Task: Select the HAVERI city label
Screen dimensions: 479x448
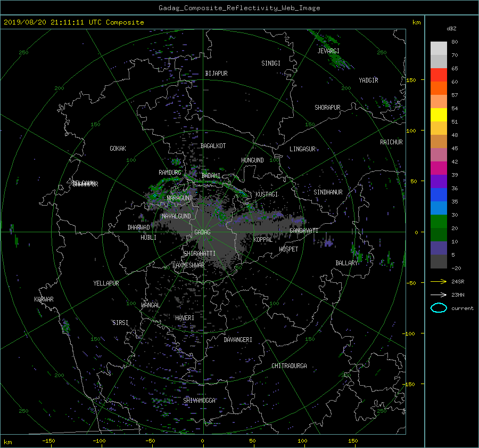Action: click(x=185, y=318)
